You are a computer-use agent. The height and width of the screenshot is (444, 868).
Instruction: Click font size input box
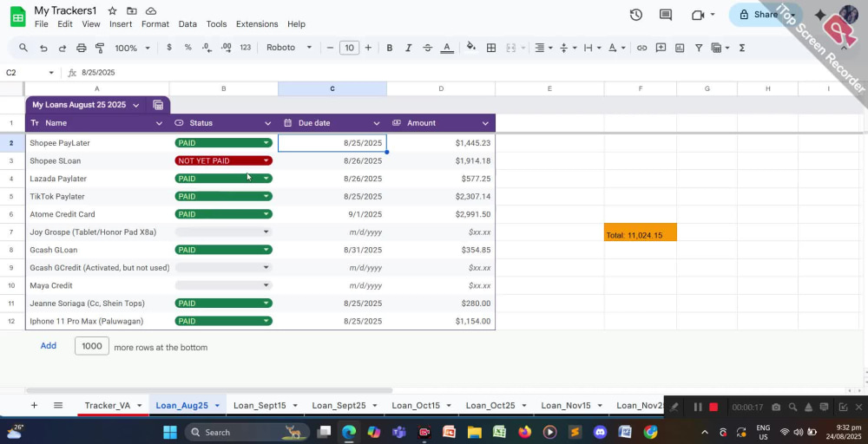[x=349, y=48]
